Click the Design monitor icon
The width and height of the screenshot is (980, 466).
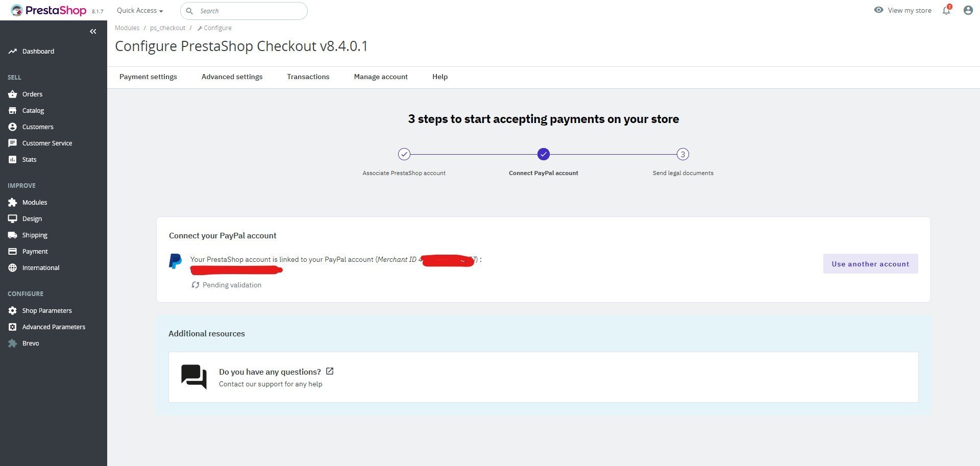click(13, 219)
